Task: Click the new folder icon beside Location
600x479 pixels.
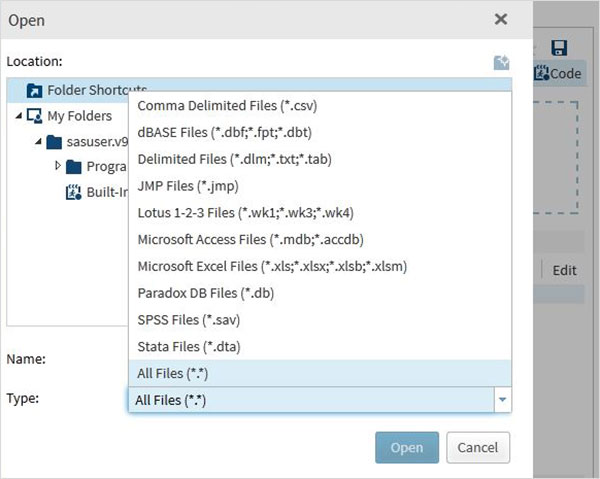Action: [x=502, y=62]
